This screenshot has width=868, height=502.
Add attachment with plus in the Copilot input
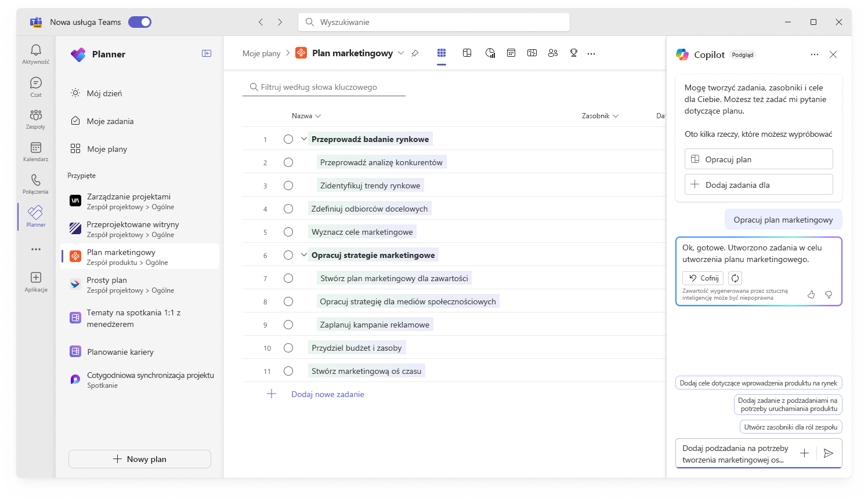coord(804,453)
